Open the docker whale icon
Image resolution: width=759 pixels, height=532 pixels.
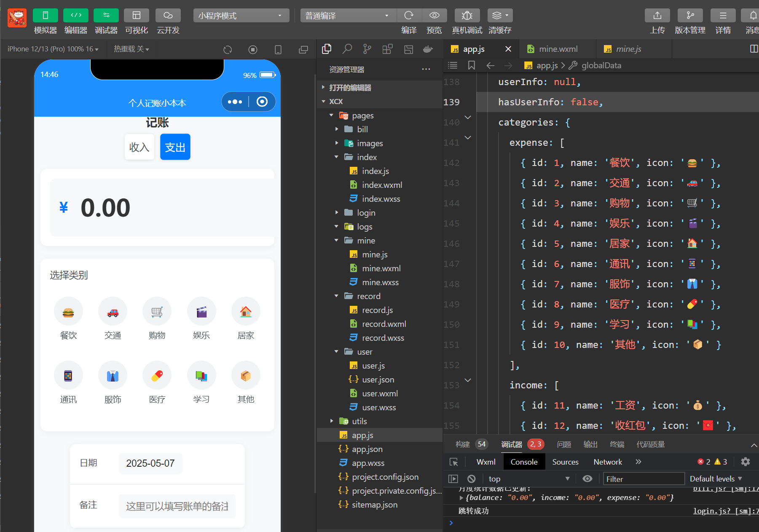pyautogui.click(x=428, y=49)
